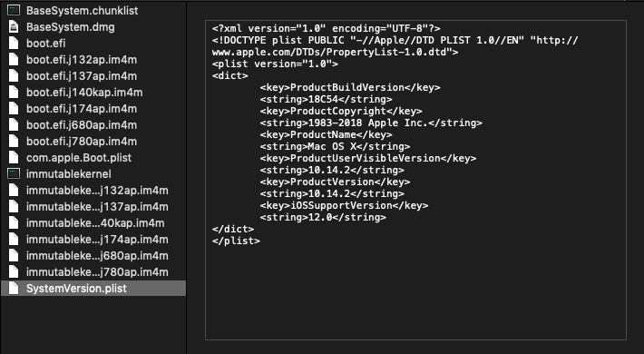The width and height of the screenshot is (644, 354).
Task: Select the immutableke…j680ap.im4m file
Action: [93, 256]
